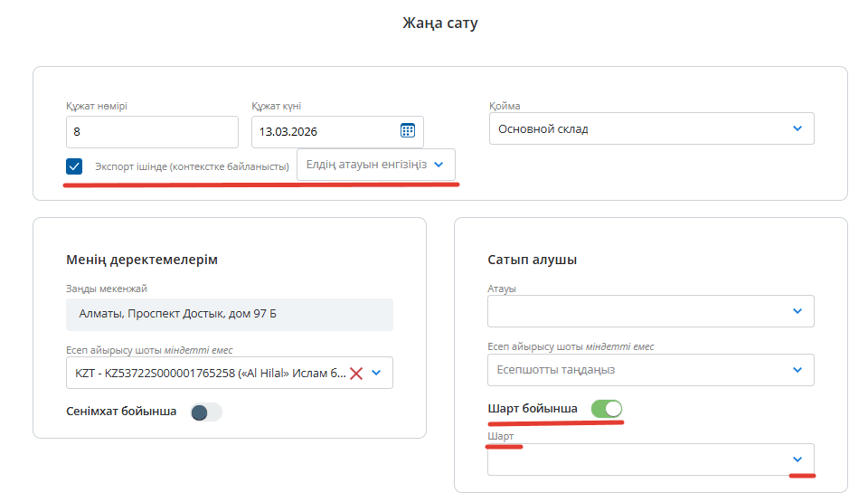Select the KZT - KZ53722S account text

click(205, 373)
